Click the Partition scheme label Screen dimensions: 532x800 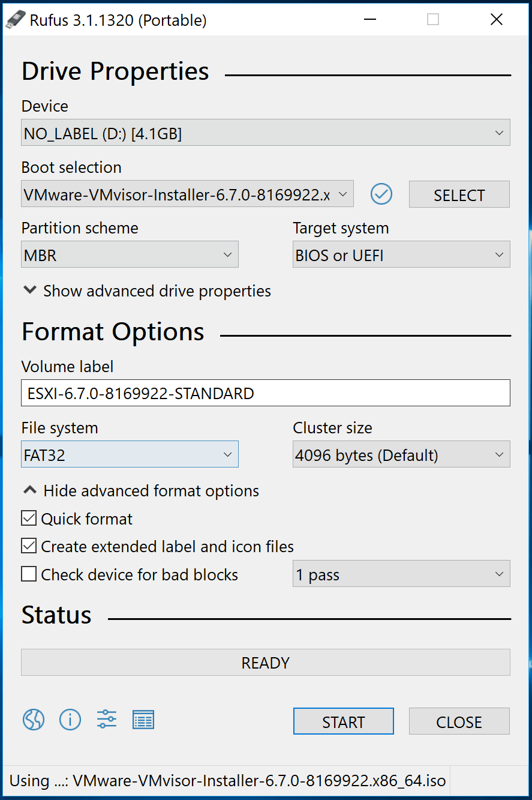coord(80,228)
